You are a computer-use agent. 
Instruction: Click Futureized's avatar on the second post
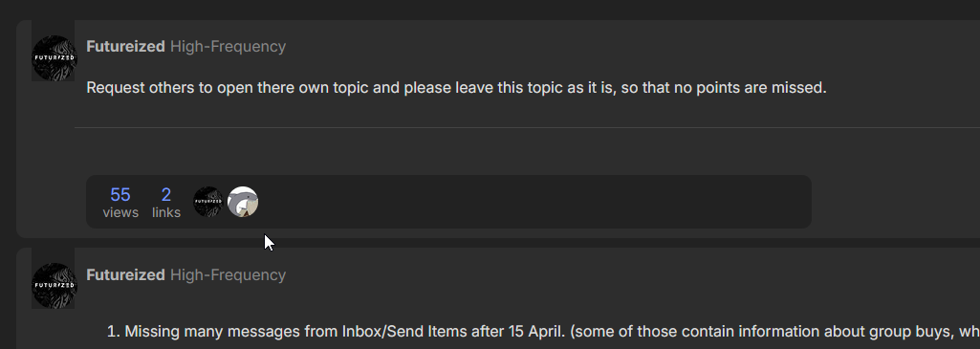(x=54, y=286)
